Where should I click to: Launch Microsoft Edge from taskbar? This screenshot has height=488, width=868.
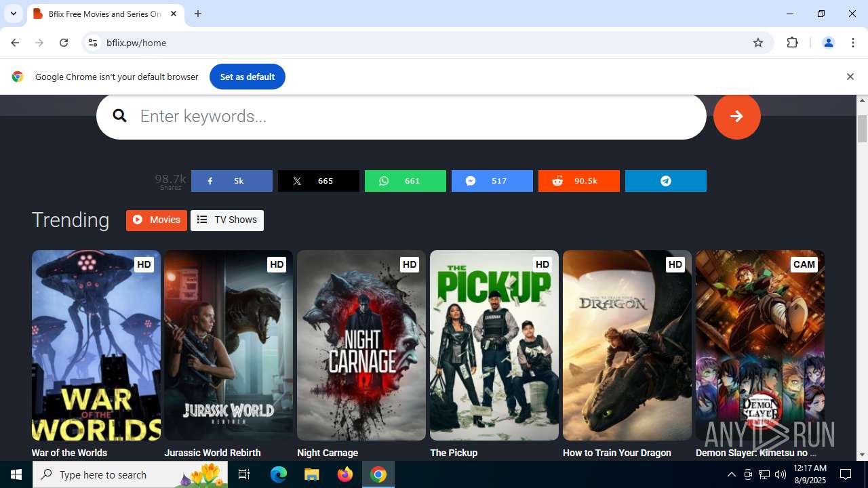[x=279, y=474]
